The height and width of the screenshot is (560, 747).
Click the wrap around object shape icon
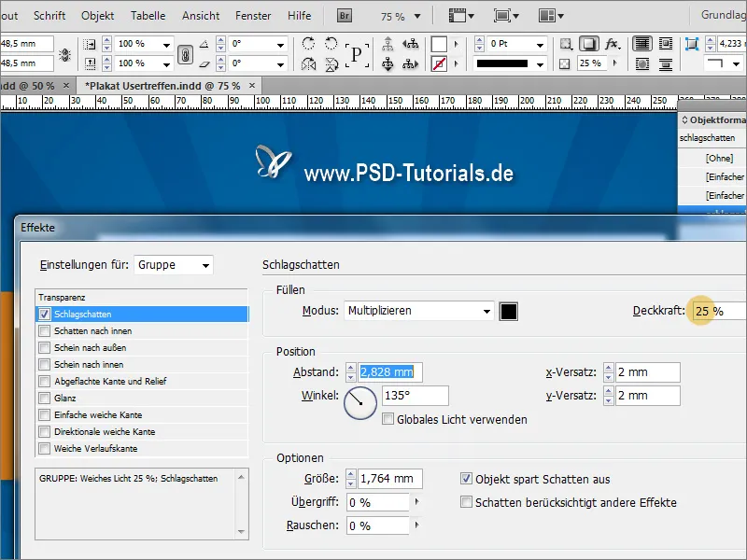[x=642, y=63]
